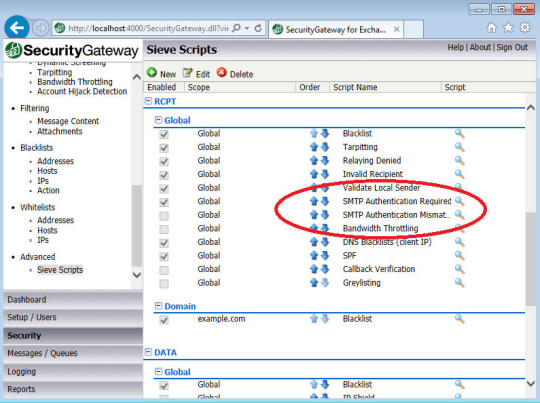Open the Messages / Queues section

[73, 353]
